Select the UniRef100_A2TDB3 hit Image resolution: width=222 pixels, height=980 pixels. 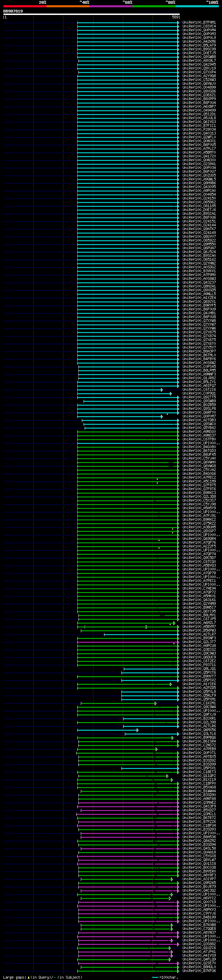(199, 420)
